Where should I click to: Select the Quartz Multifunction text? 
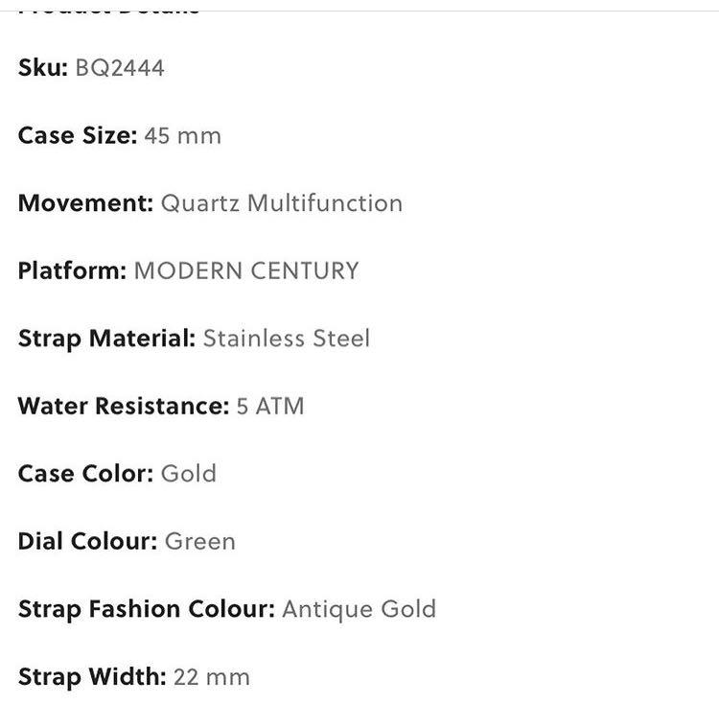click(x=282, y=203)
